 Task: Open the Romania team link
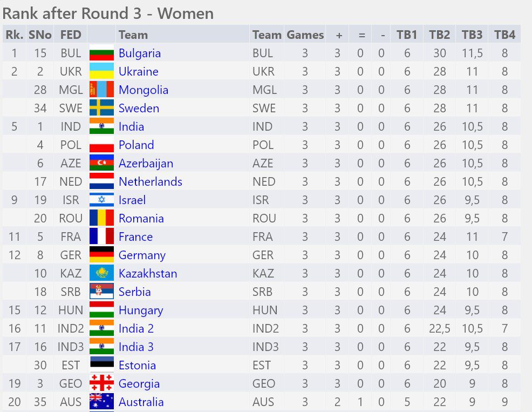[x=141, y=218]
